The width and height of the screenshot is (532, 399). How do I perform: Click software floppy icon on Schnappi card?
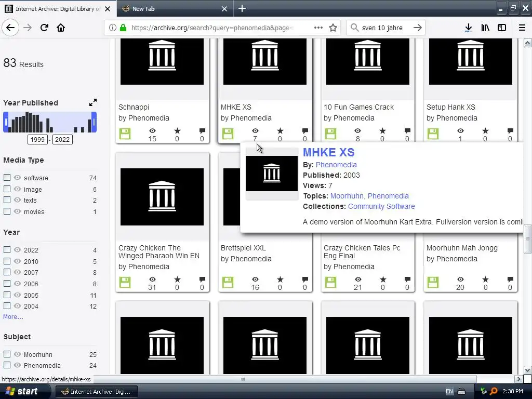(125, 134)
